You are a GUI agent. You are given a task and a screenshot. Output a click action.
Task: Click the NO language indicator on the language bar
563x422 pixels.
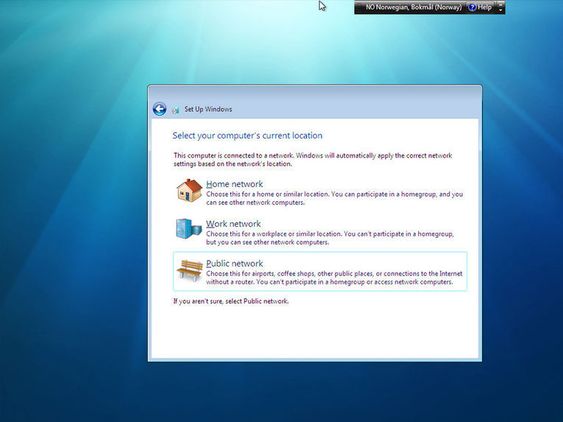pos(370,7)
